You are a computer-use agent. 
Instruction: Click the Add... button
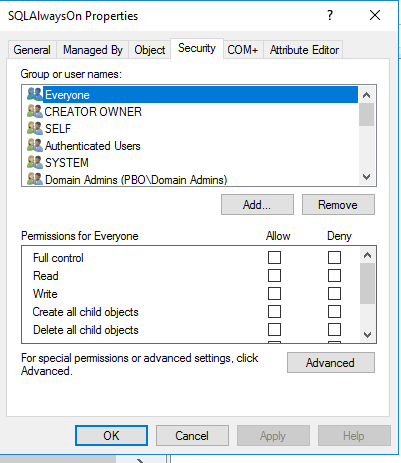[x=257, y=205]
